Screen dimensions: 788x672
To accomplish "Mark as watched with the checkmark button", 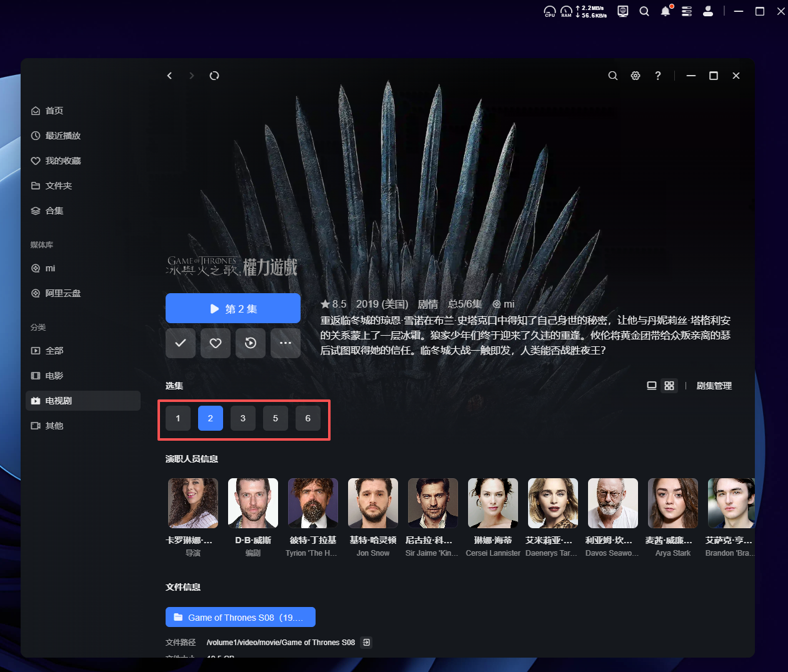I will 181,343.
